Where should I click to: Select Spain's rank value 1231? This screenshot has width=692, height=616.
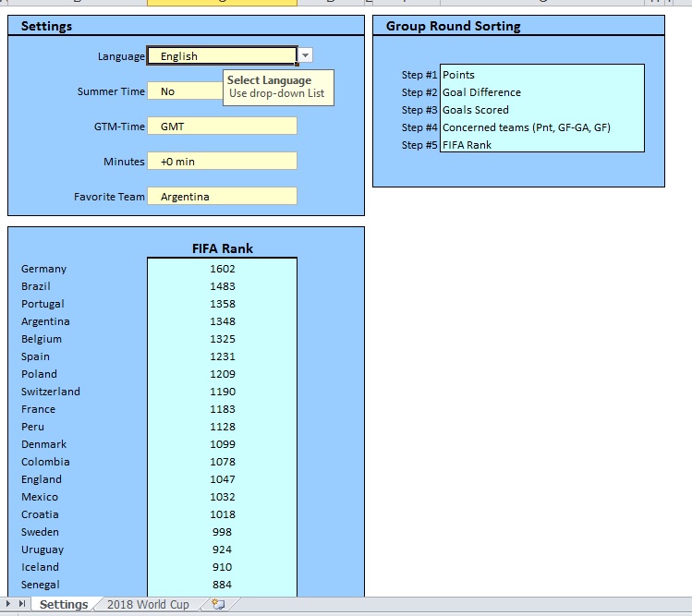pos(222,356)
